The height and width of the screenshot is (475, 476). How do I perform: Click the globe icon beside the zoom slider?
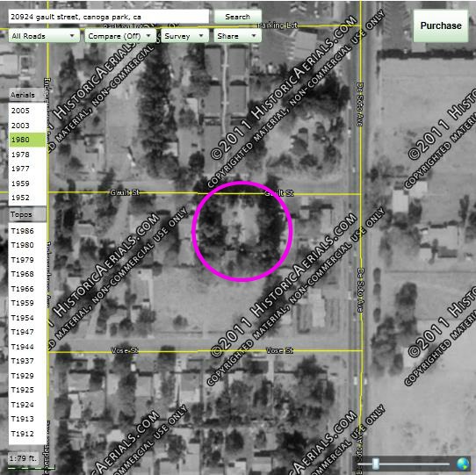click(463, 464)
